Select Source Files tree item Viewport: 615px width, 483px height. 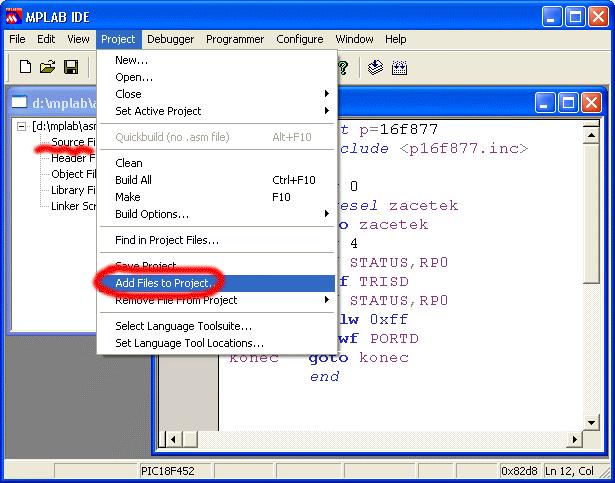(x=73, y=142)
